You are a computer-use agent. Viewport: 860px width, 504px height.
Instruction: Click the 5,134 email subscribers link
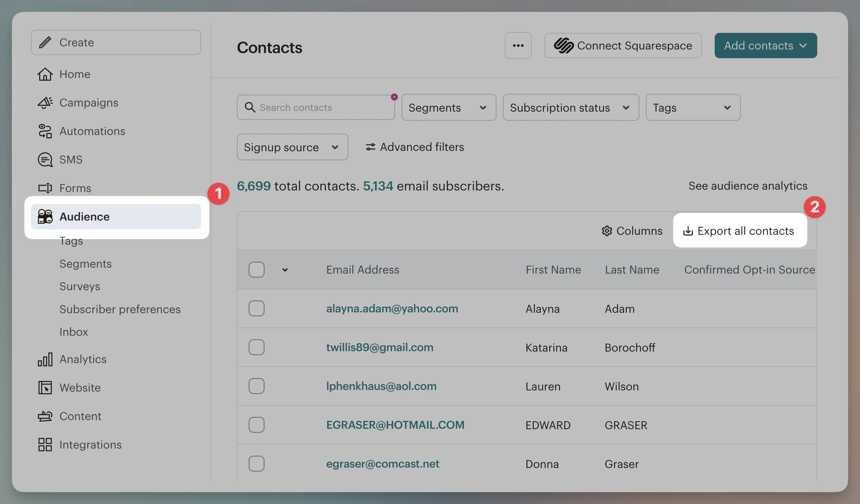pyautogui.click(x=378, y=186)
